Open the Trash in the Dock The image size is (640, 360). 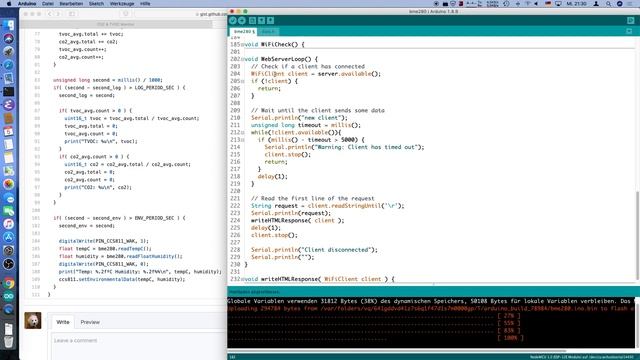(9, 341)
